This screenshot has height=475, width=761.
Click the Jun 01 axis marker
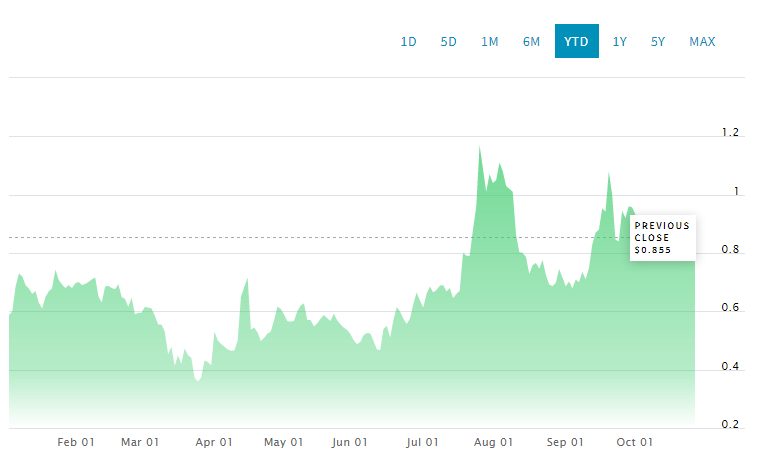(350, 442)
